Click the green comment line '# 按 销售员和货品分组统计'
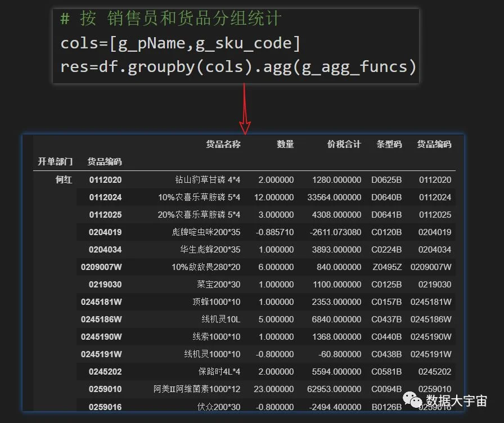This screenshot has height=423, width=504. pyautogui.click(x=170, y=18)
